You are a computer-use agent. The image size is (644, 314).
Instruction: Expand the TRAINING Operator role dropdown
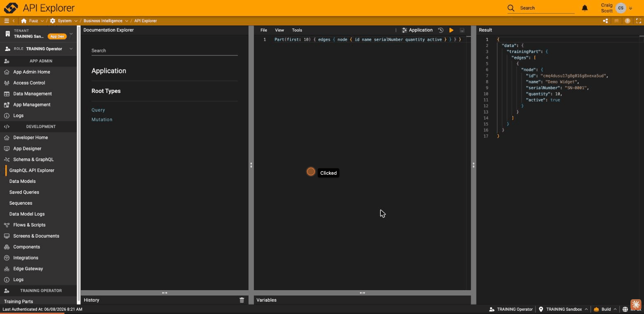coord(71,49)
